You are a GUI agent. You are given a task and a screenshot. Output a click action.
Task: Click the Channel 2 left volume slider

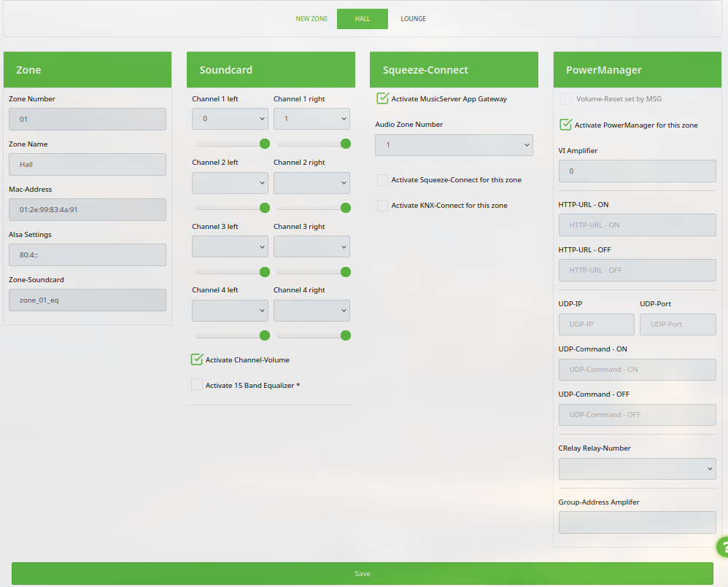[232, 208]
